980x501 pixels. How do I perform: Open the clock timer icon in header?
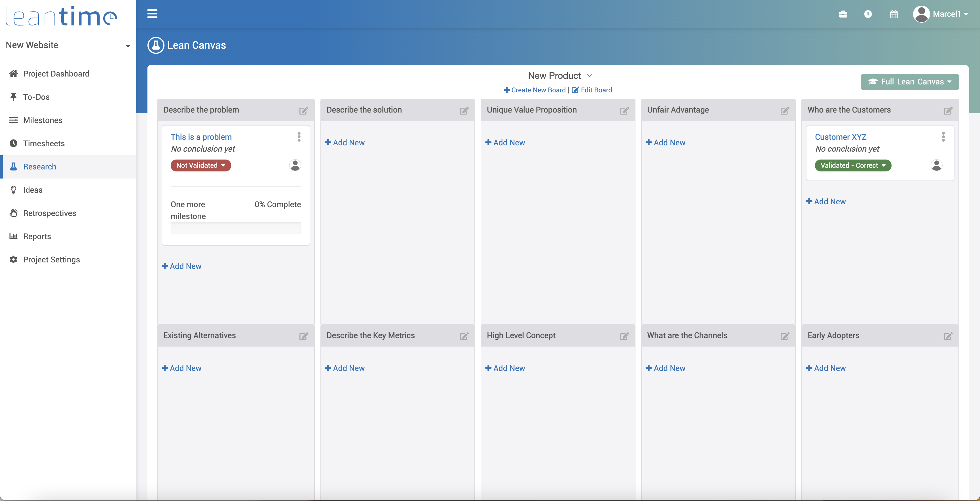868,14
